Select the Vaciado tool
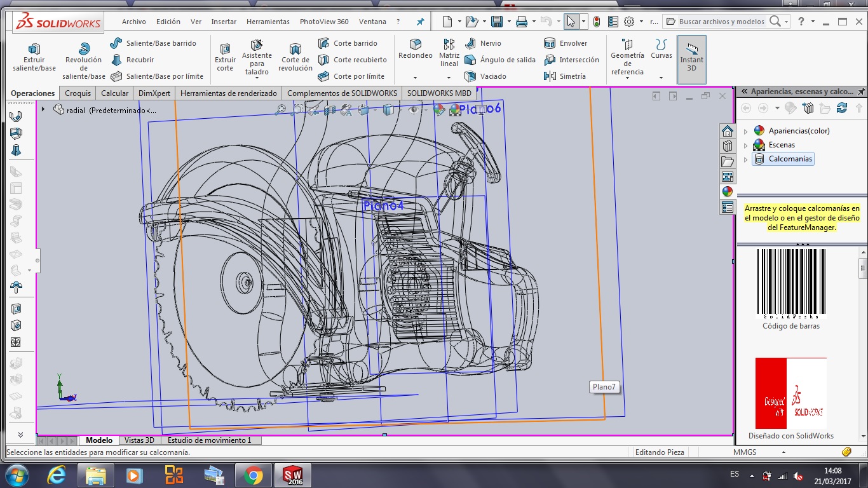The image size is (868, 488). point(485,76)
